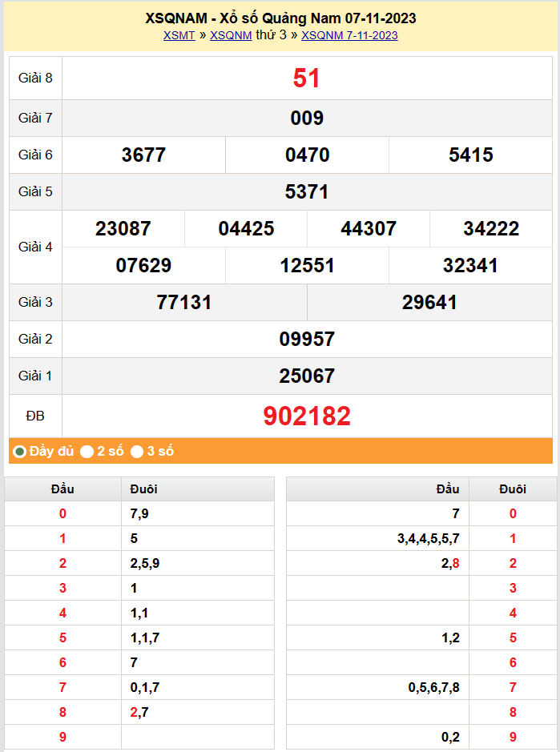Click the Giải 8 number 51
This screenshot has width=560, height=752.
307,78
